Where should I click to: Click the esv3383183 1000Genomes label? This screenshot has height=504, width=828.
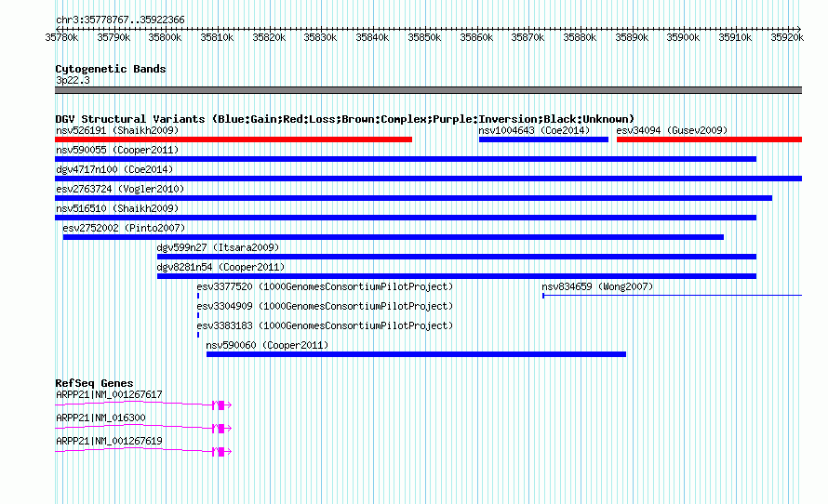pos(325,325)
